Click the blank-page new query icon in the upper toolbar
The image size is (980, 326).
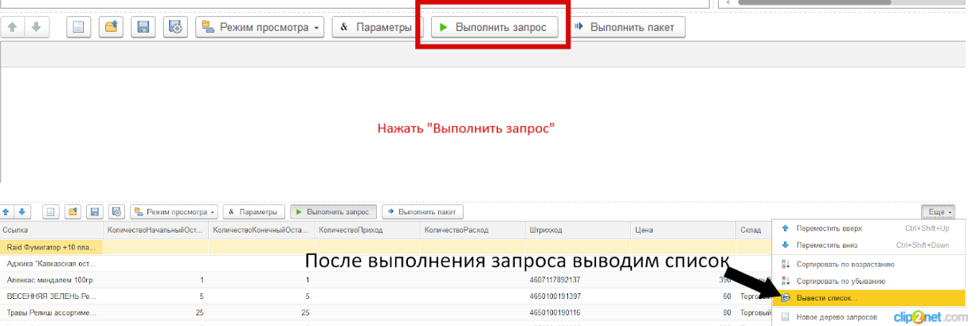pos(78,27)
